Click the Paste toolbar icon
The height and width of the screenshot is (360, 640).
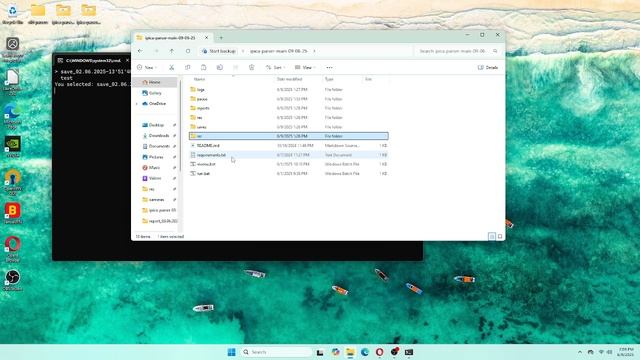point(203,67)
